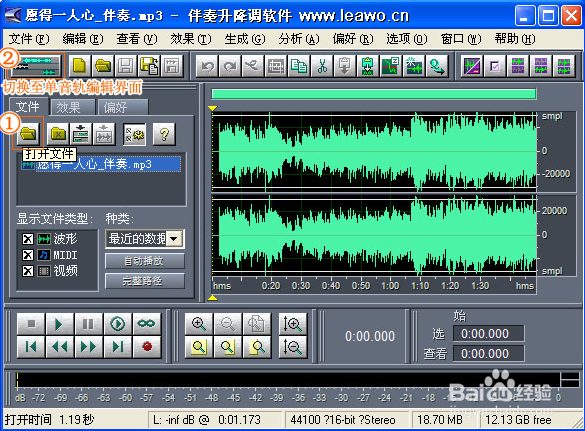Click the scissors cut icon in toolbar

[322, 67]
